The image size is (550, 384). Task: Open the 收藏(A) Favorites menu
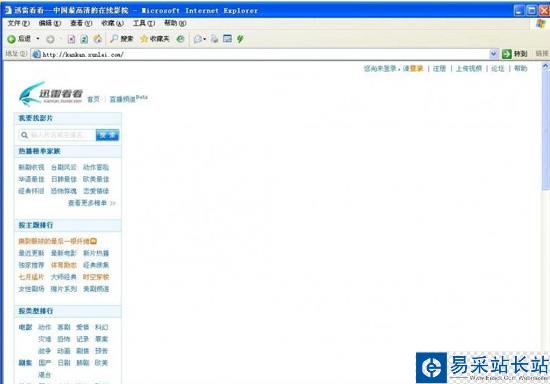[x=112, y=23]
